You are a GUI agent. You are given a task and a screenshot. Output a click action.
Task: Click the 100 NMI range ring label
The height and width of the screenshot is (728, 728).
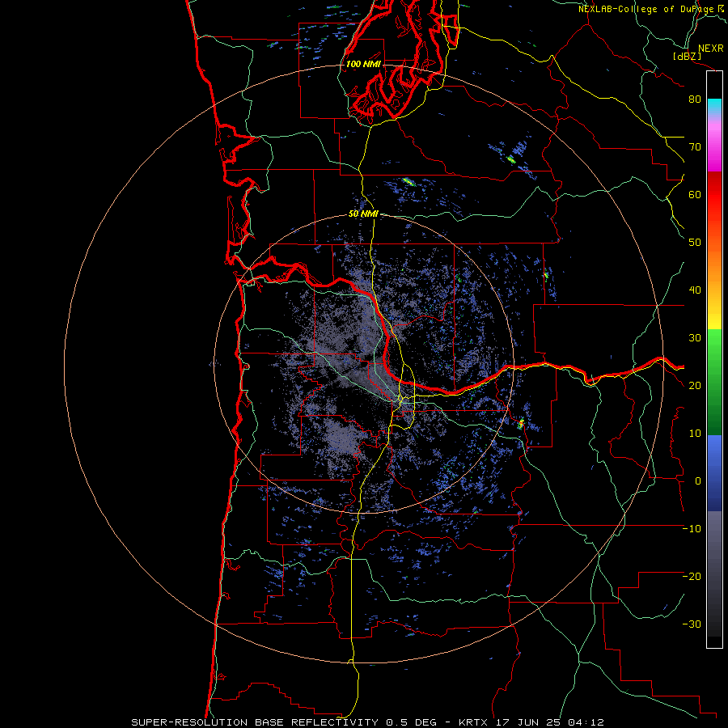363,64
